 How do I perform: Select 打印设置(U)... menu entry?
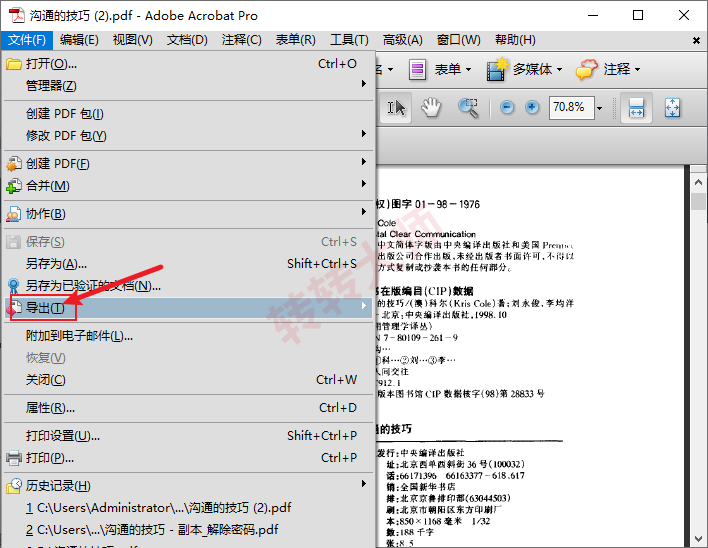189,436
